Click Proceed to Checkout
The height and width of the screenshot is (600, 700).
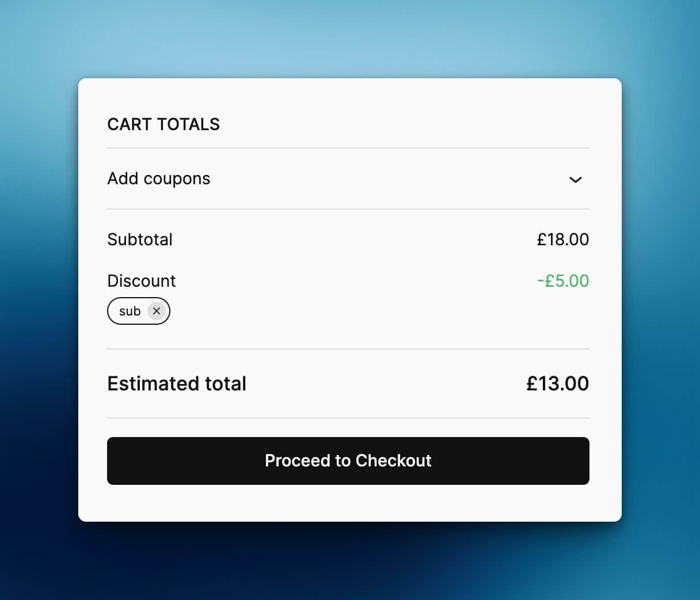click(348, 461)
